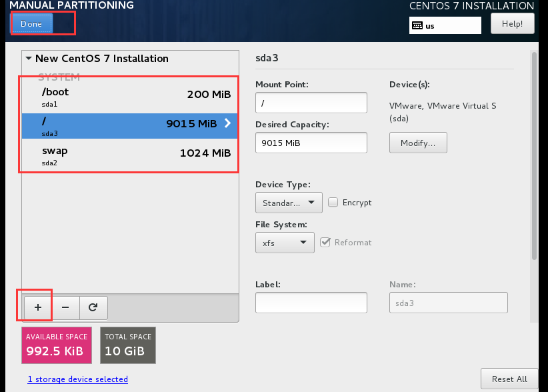
Task: Click the 1024 MiB size of swap
Action: [205, 153]
